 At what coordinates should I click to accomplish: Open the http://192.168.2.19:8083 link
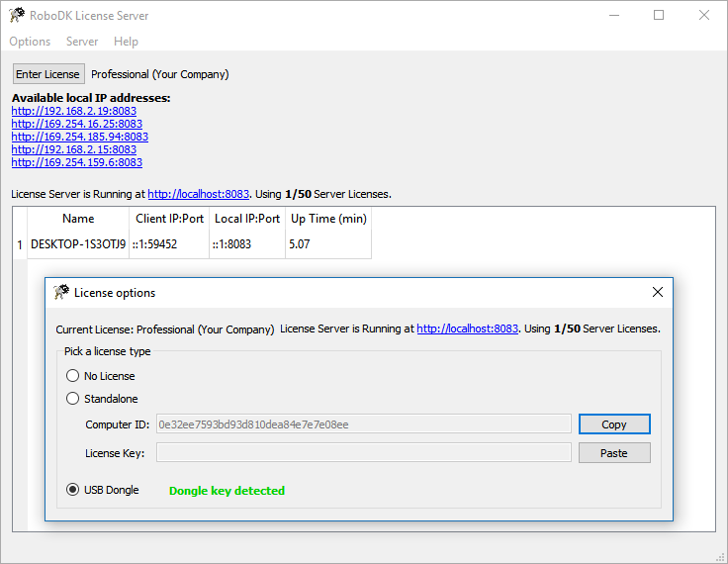(74, 112)
